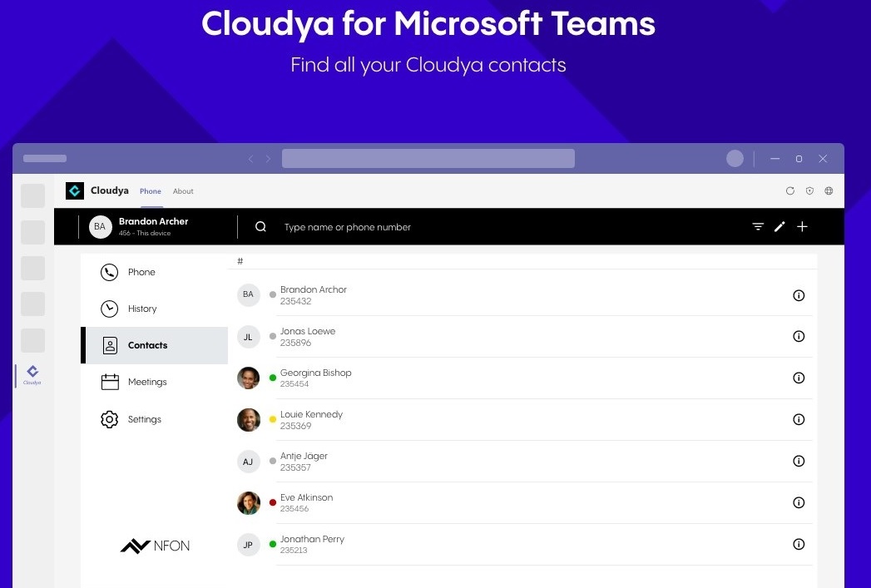Add new contact with plus icon
871x588 pixels.
tap(802, 226)
